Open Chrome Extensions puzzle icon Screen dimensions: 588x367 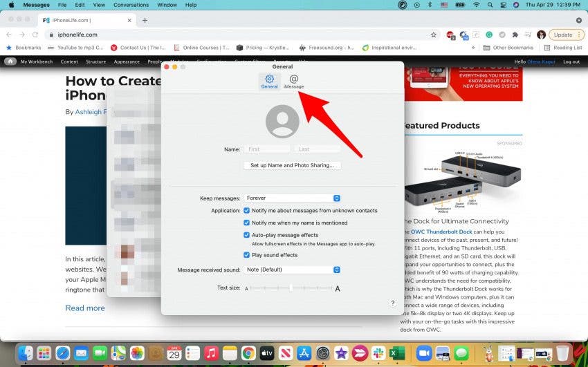click(515, 35)
